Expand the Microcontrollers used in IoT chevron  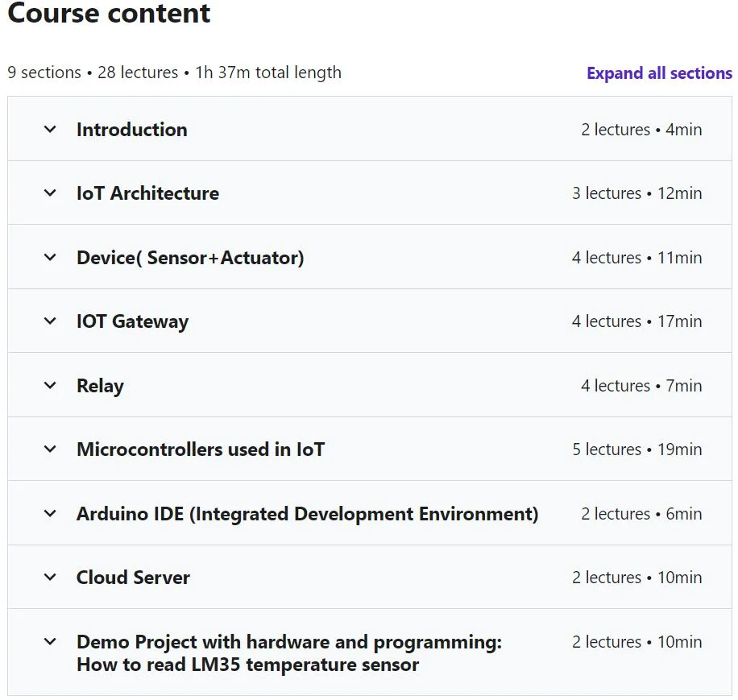coord(50,449)
